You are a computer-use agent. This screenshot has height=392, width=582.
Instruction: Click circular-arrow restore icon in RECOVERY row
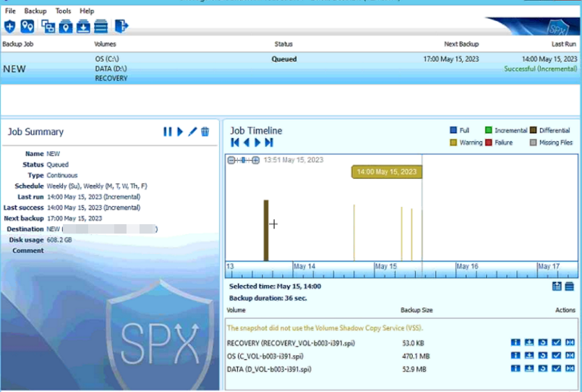543,343
